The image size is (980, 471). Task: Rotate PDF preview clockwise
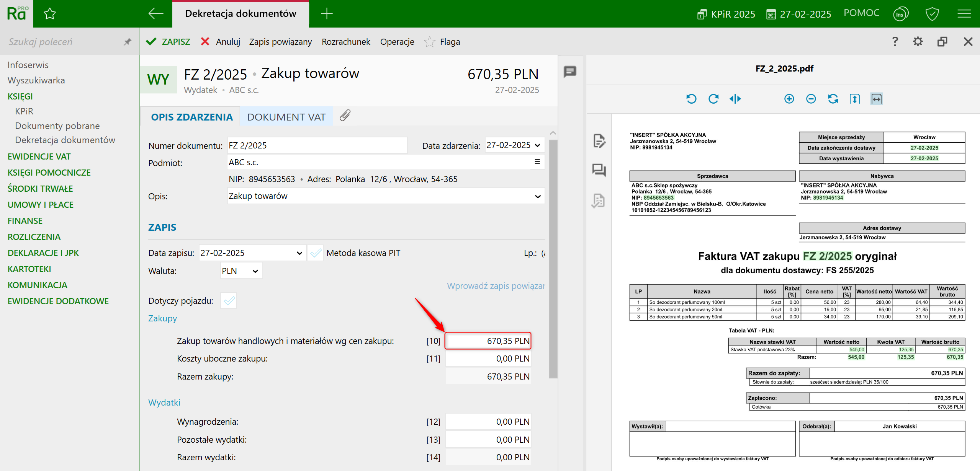click(x=713, y=99)
